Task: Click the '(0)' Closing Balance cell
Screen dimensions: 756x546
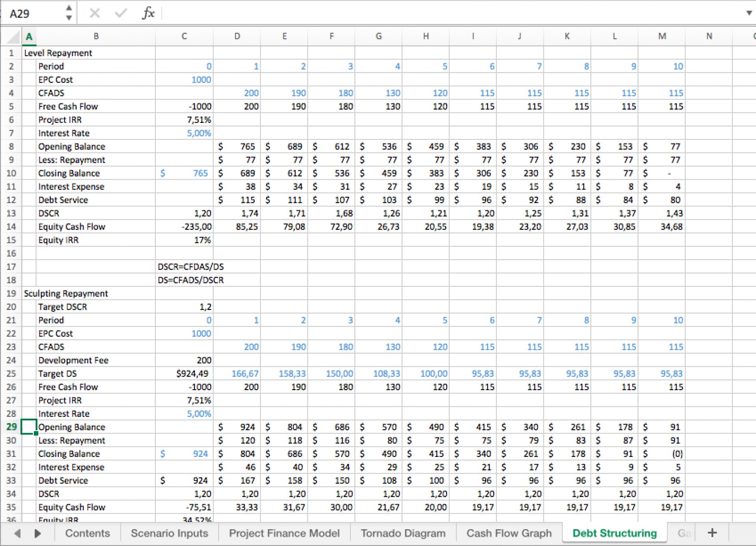Action: tap(662, 454)
